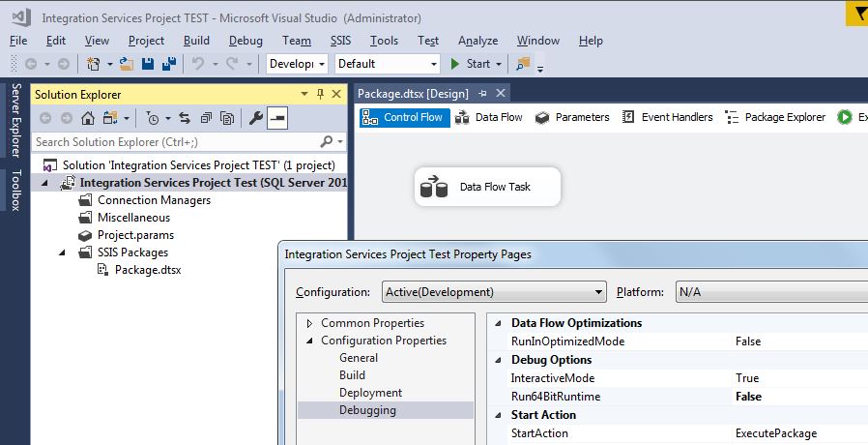This screenshot has width=868, height=445.
Task: Open the dropdown arrow beside Start
Action: coord(499,64)
